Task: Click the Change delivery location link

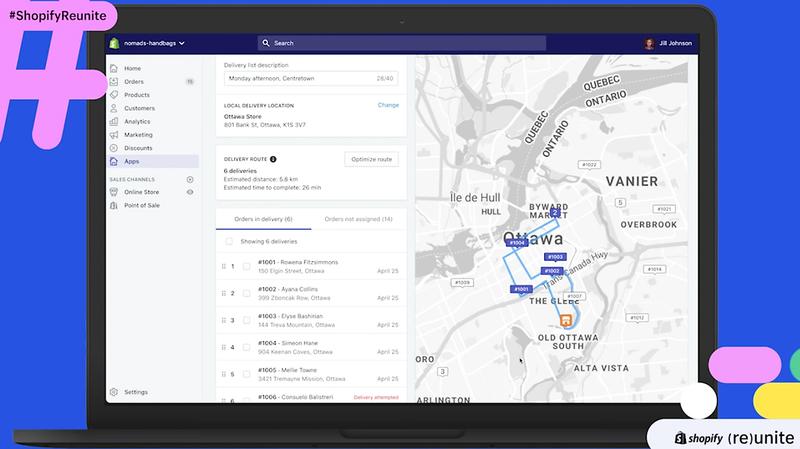Action: click(388, 105)
